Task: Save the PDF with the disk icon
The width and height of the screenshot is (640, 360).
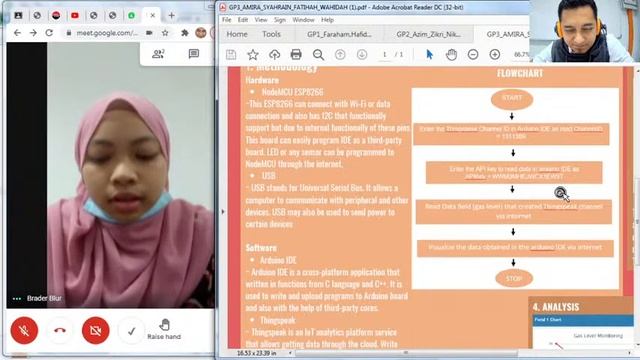Action: [231, 55]
